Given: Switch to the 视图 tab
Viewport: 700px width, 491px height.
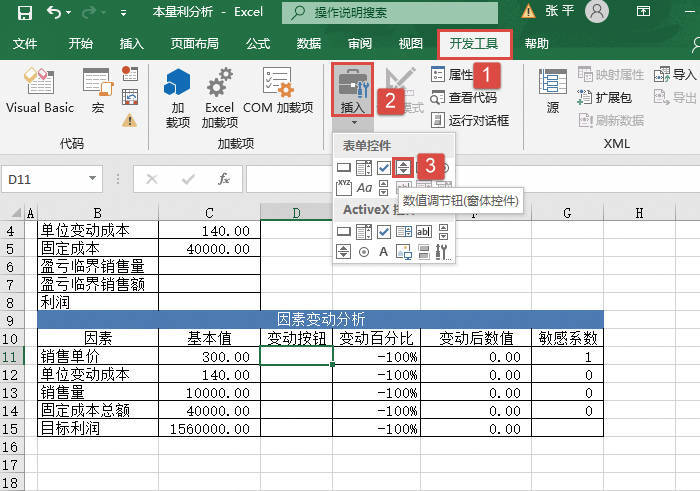Looking at the screenshot, I should coord(410,44).
